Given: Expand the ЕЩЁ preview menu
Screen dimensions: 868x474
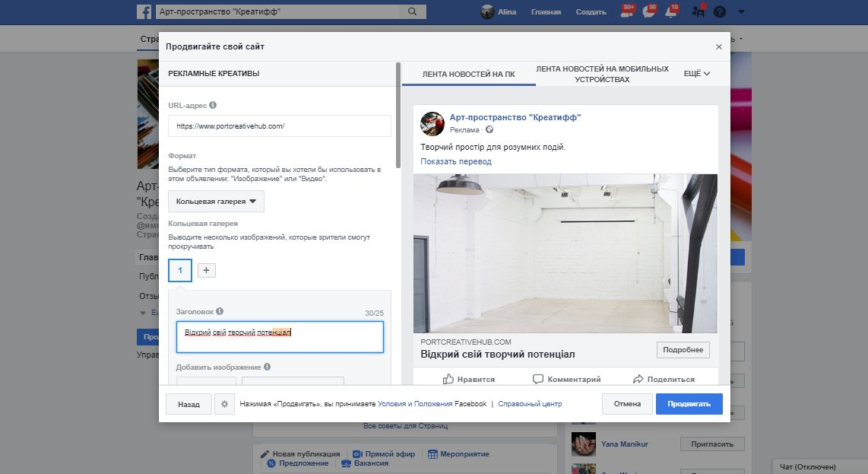Looking at the screenshot, I should coord(696,73).
